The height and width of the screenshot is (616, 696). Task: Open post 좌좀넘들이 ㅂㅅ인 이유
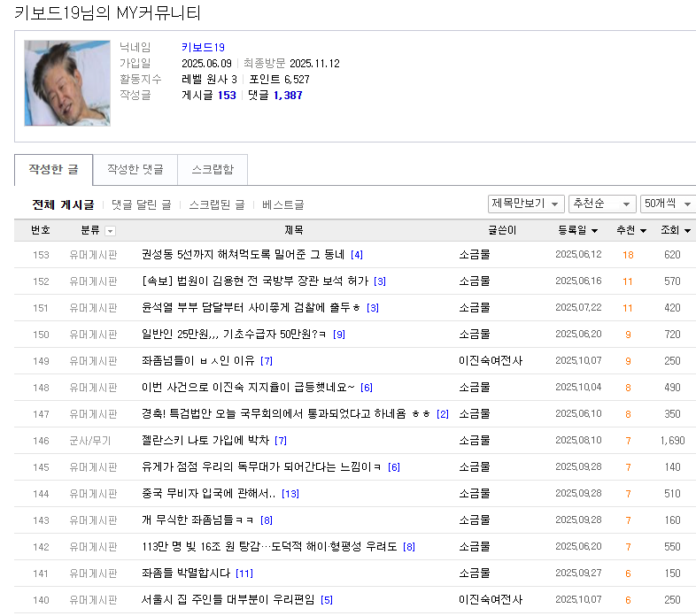point(198,361)
